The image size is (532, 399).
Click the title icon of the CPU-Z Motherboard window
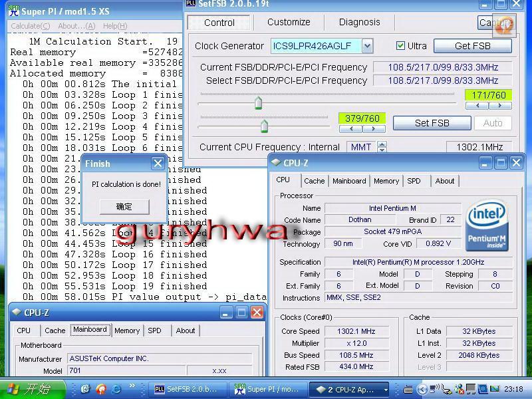[16, 312]
